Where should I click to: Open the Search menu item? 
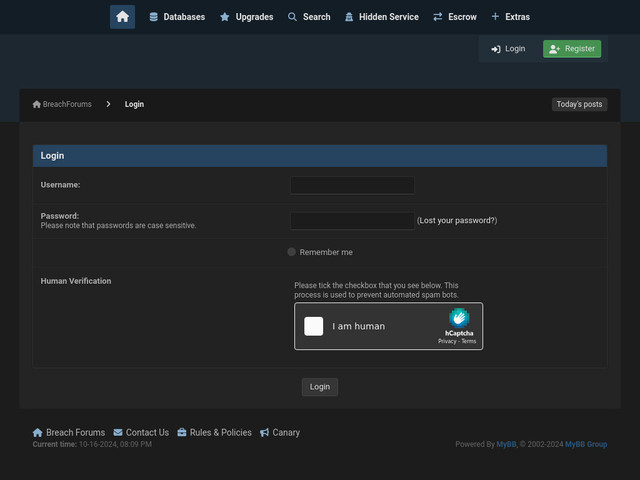click(x=309, y=17)
